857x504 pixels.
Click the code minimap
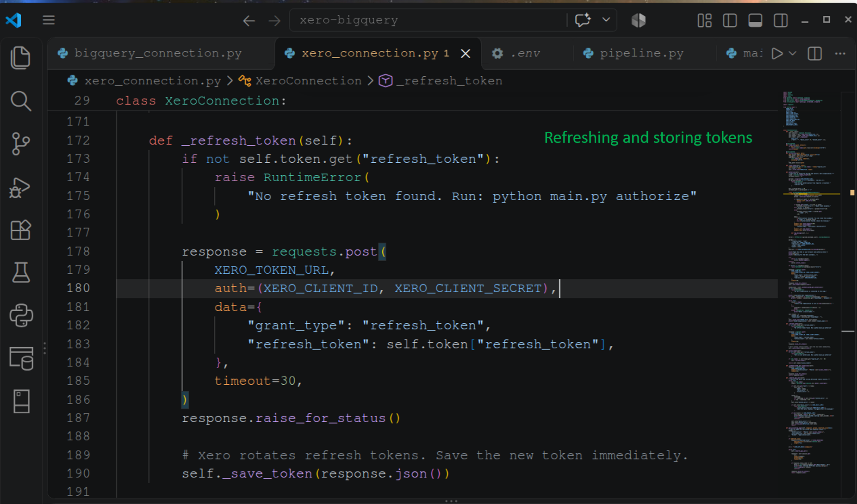coord(812,283)
